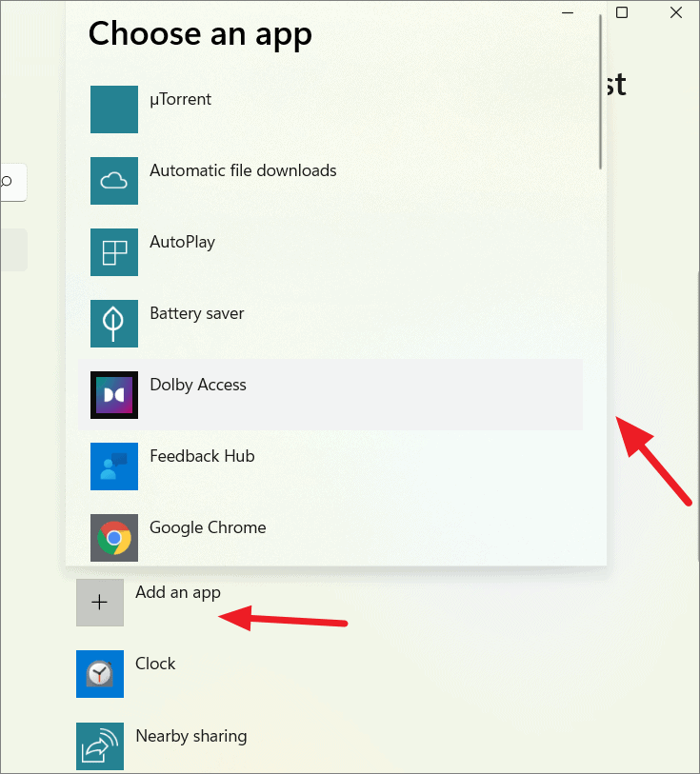Close the Settings window
Image resolution: width=700 pixels, height=774 pixels.
pyautogui.click(x=676, y=12)
